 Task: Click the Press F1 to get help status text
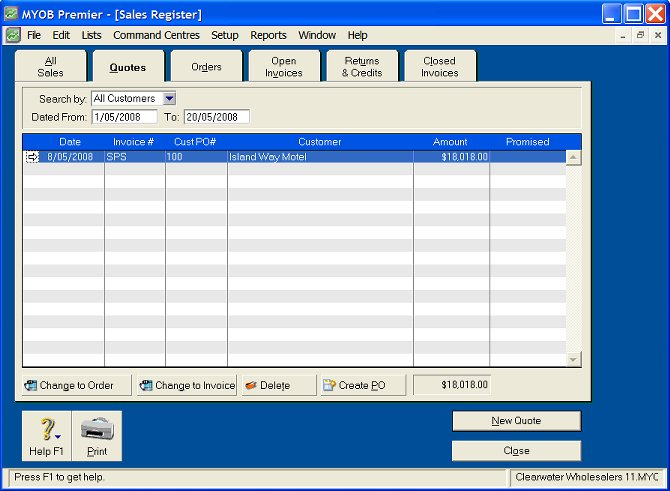59,477
